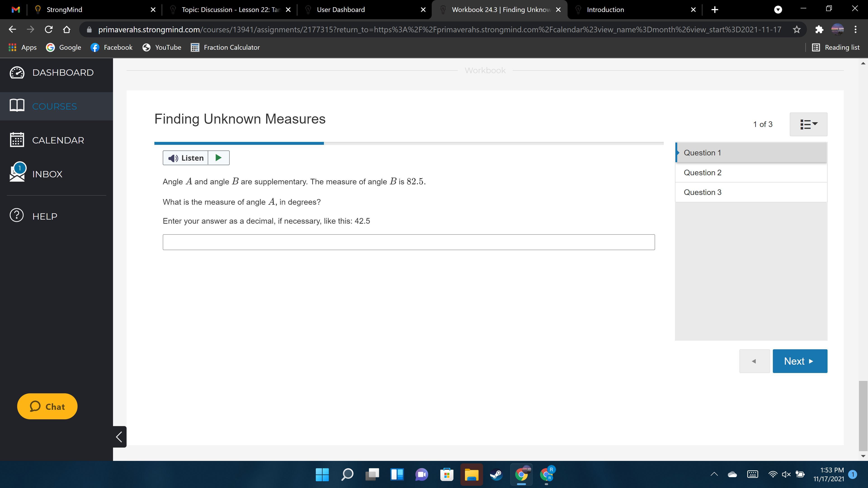Bookmark this page with star icon

[x=797, y=30]
